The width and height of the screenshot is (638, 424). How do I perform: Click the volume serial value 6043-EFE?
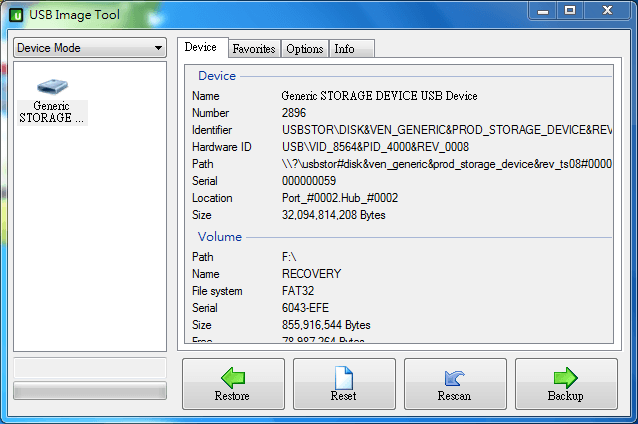coord(305,308)
